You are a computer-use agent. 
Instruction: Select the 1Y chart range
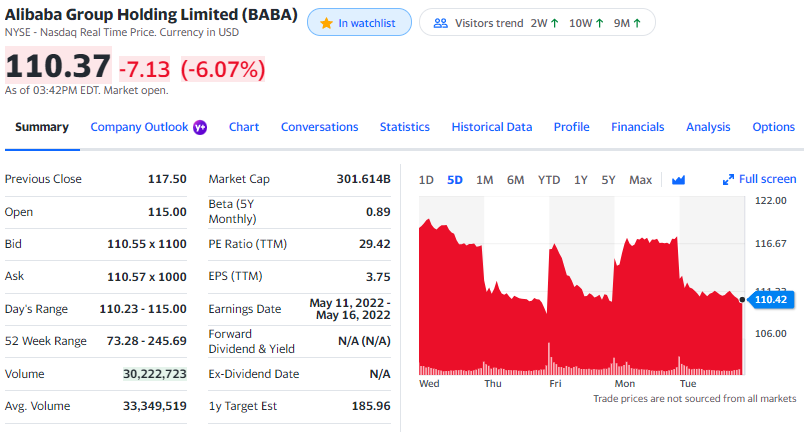580,180
